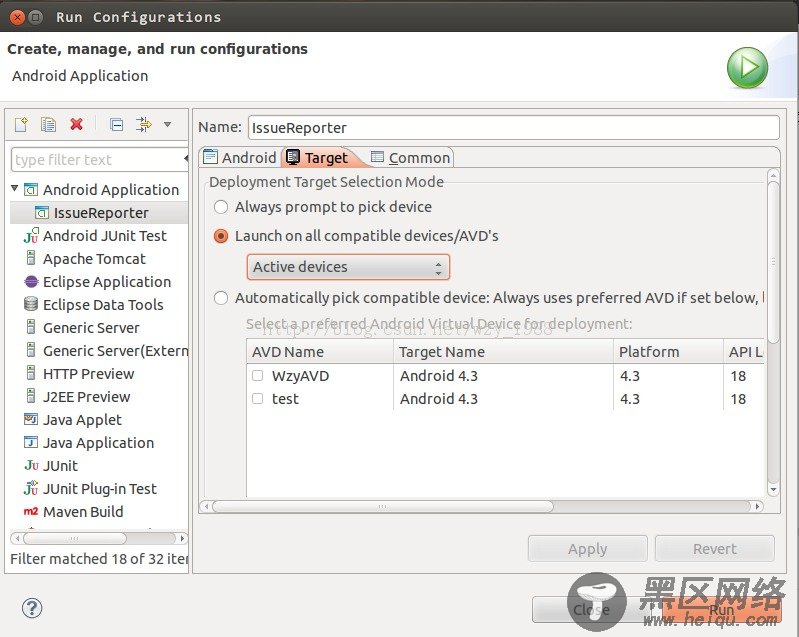The image size is (799, 637).
Task: Click the Apply button
Action: click(588, 549)
